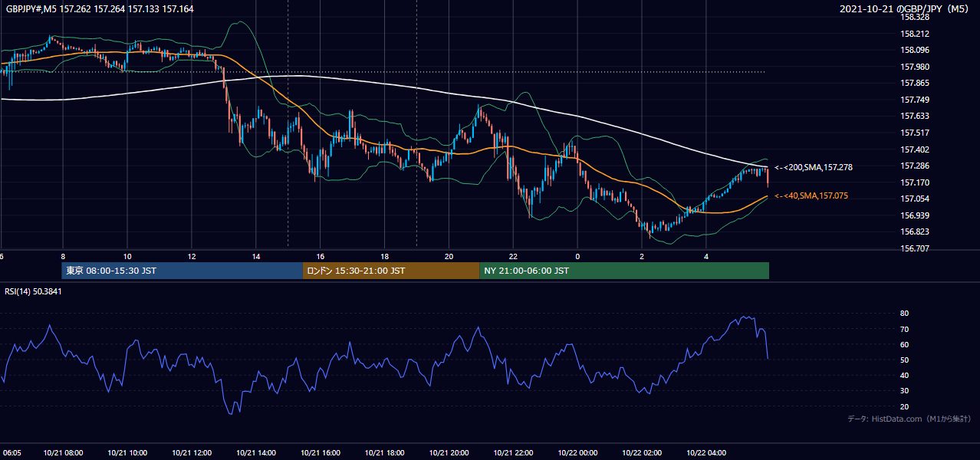
Task: Click price axis value 158.328
Action: click(x=916, y=17)
